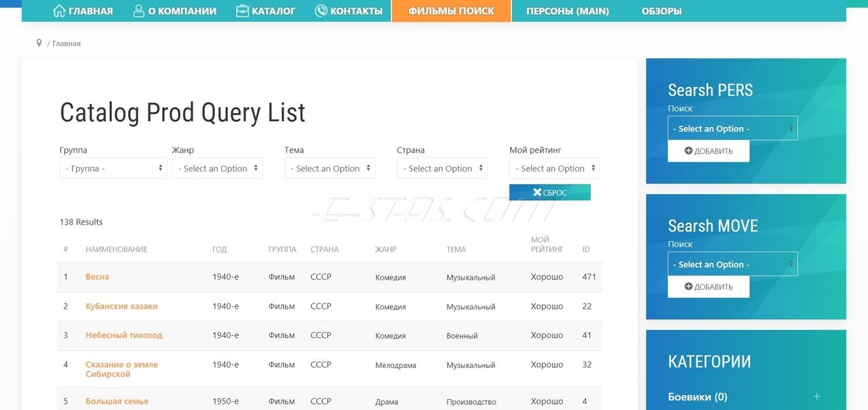Open Searsh MOVE Поиск dropdown
Viewport: 868px width, 410px height.
pos(732,264)
